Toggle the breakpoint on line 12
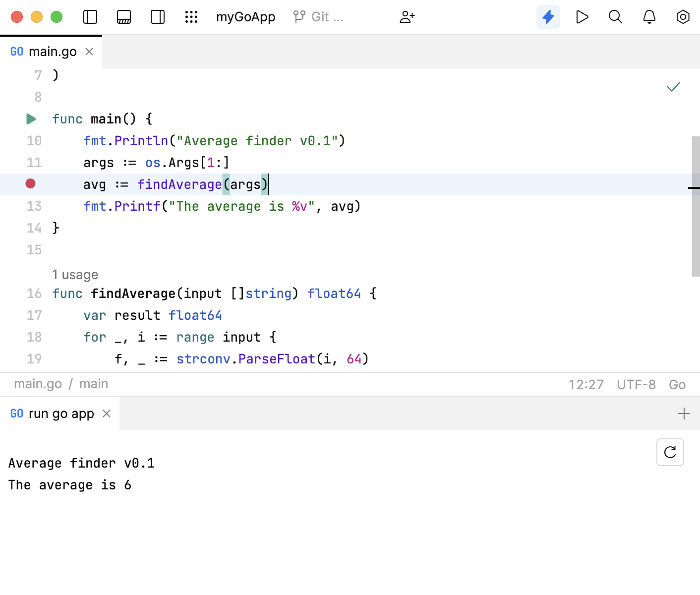 click(31, 184)
